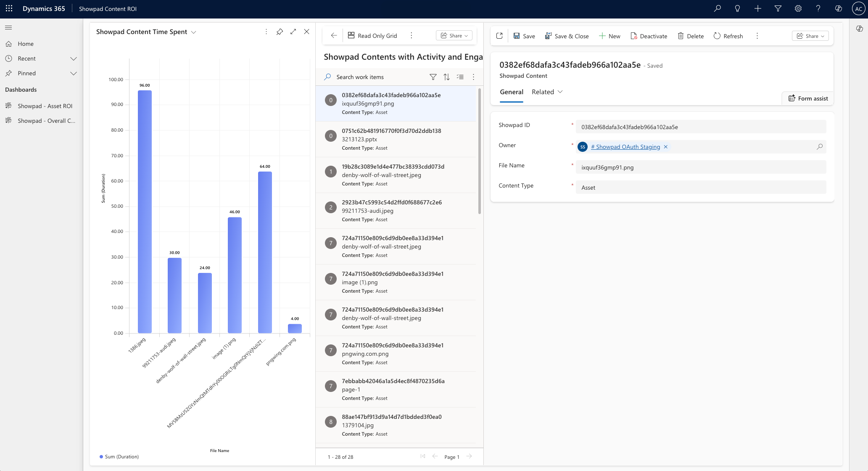Remove Showpad OAuth Staging owner with X
This screenshot has height=471, width=868.
(666, 147)
